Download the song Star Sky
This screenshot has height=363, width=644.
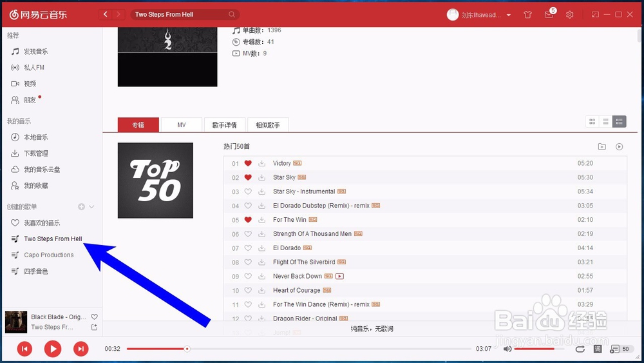(261, 177)
